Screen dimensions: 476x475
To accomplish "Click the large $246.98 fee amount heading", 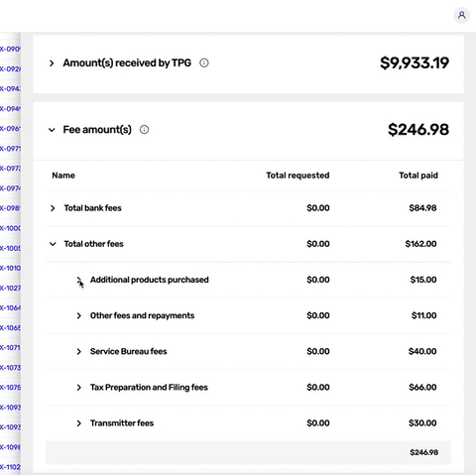I will [418, 130].
